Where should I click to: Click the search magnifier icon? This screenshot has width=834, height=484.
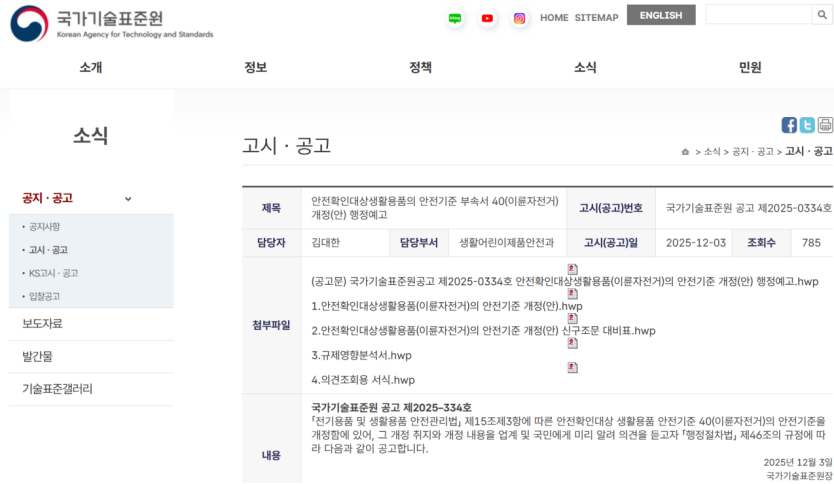click(x=822, y=15)
